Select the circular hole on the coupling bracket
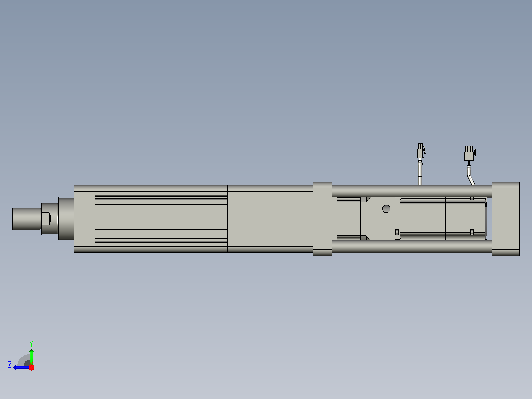This screenshot has width=532, height=399. (386, 209)
